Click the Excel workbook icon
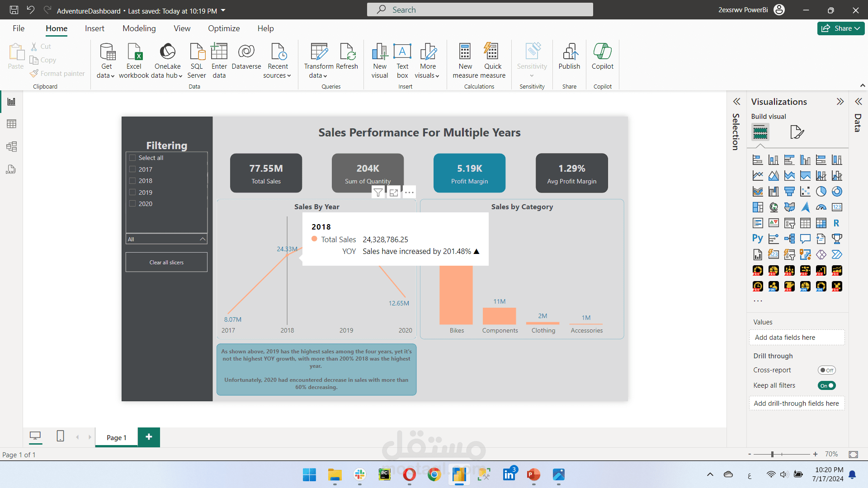 (x=134, y=61)
